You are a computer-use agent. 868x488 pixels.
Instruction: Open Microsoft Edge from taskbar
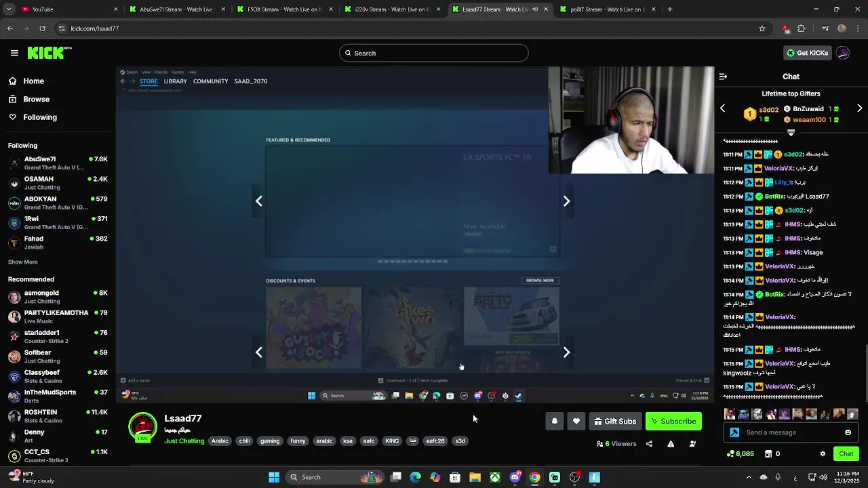click(416, 477)
